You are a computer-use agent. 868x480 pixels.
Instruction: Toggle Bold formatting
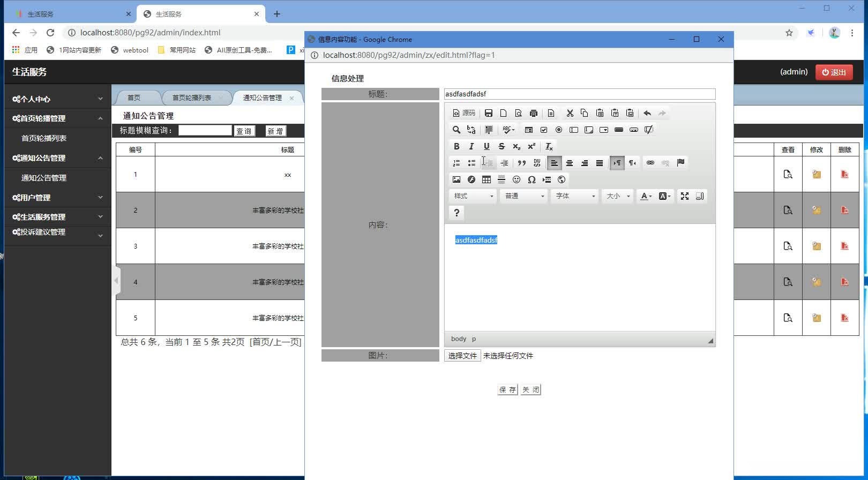coord(457,146)
